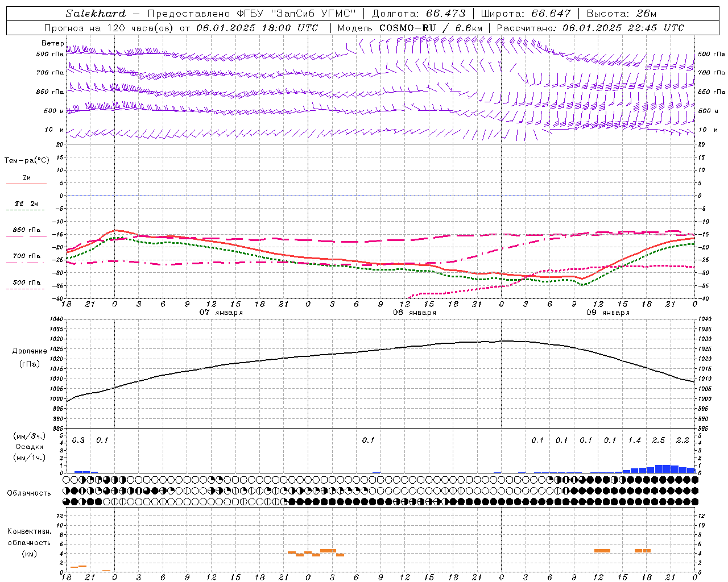This screenshot has width=728, height=582.
Task: Click the 09 января date label
Action: [x=608, y=313]
